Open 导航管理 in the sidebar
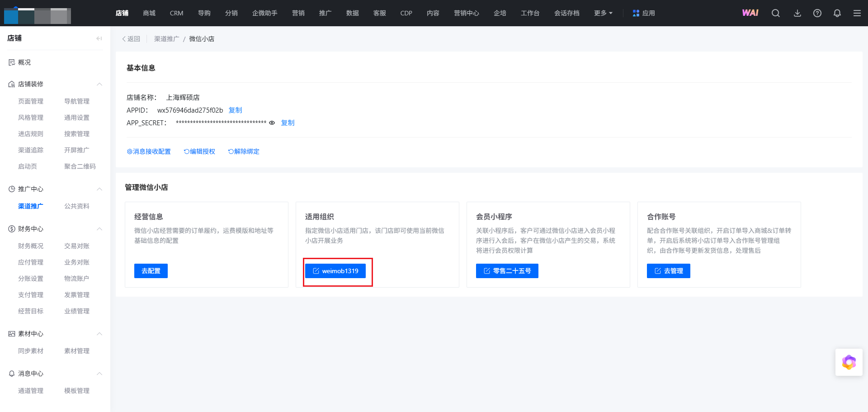868x412 pixels. pyautogui.click(x=77, y=101)
